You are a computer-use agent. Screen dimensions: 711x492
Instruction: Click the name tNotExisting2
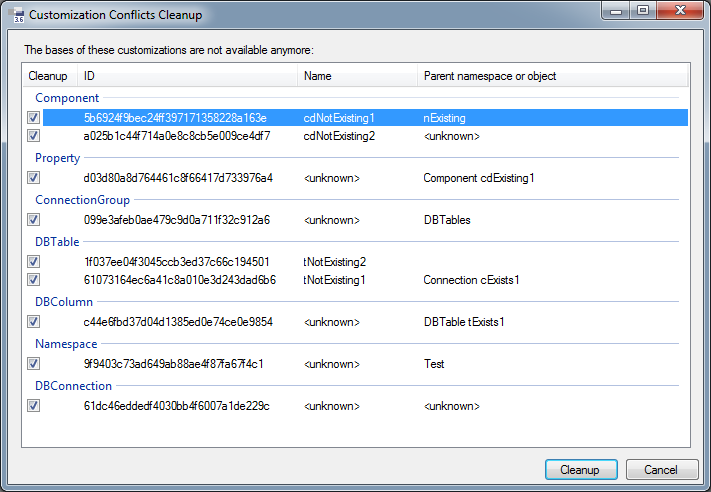(335, 262)
